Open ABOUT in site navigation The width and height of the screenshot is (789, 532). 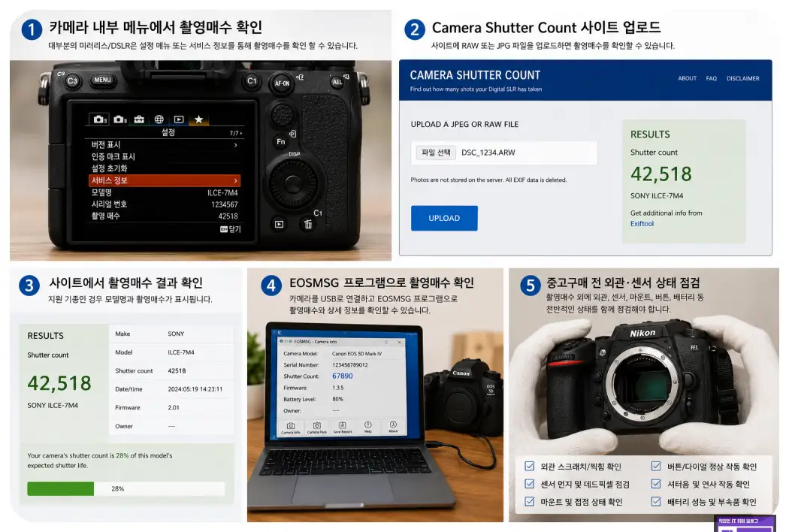click(687, 78)
